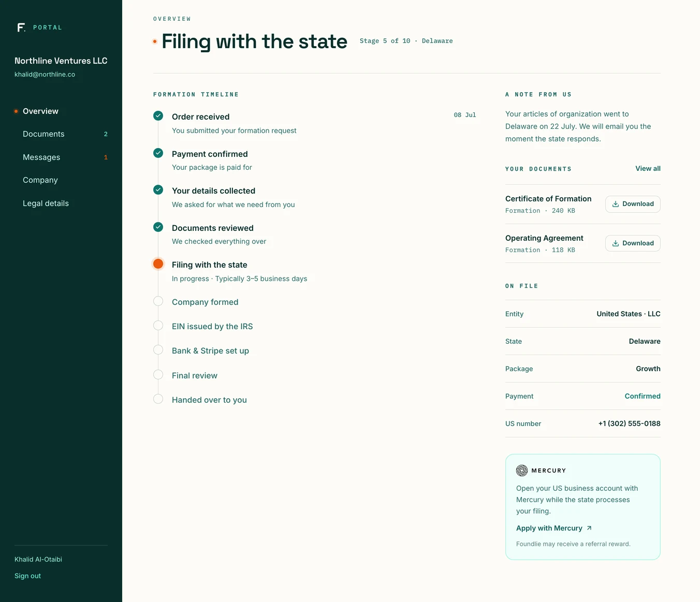Screen dimensions: 700x602
Task: Sign out of the portal
Action: (27, 576)
